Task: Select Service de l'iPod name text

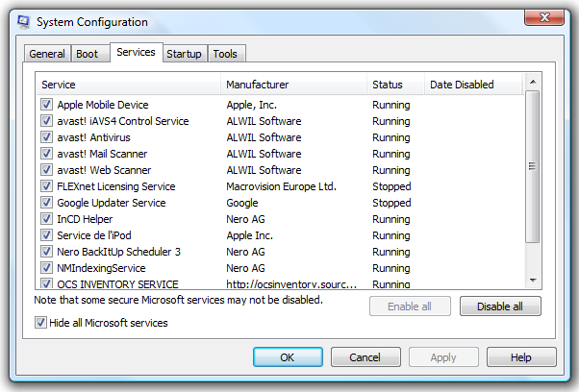Action: (x=94, y=235)
